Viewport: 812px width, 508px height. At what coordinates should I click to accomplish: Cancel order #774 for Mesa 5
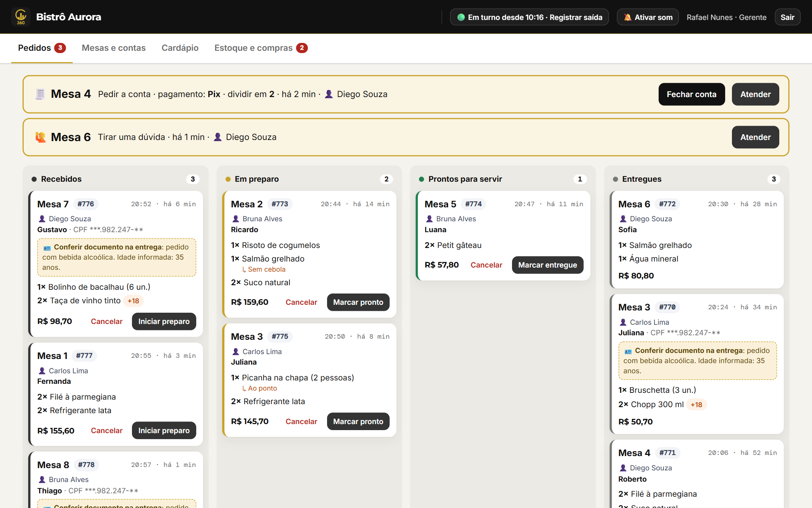tap(486, 265)
